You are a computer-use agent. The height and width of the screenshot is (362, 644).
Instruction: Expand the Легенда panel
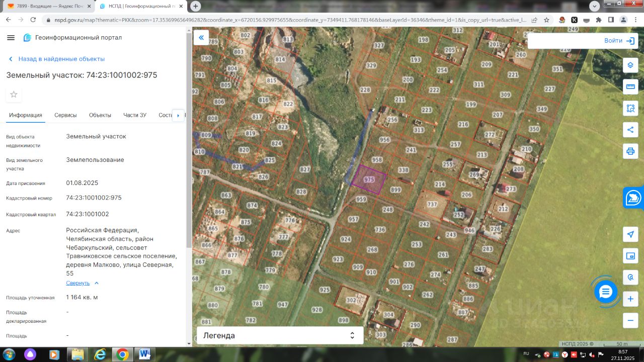tap(280, 335)
